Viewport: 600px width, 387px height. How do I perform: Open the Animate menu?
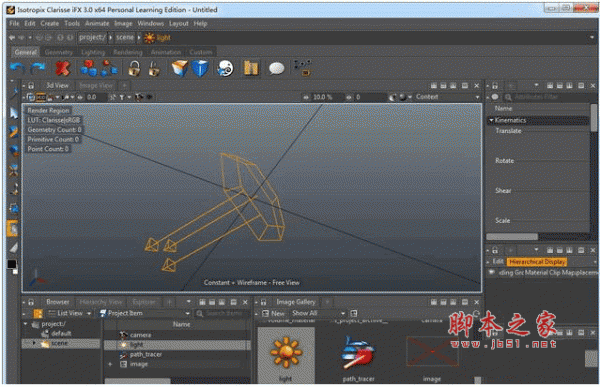click(x=97, y=24)
